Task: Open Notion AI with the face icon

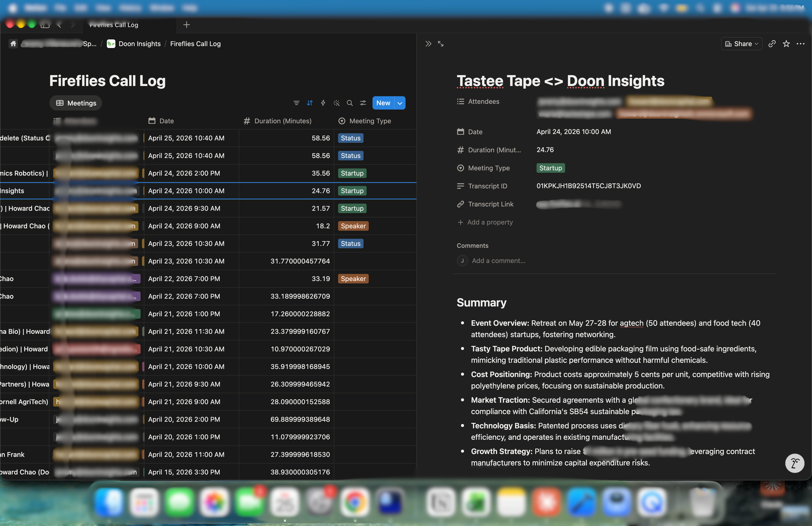Action: 795,463
